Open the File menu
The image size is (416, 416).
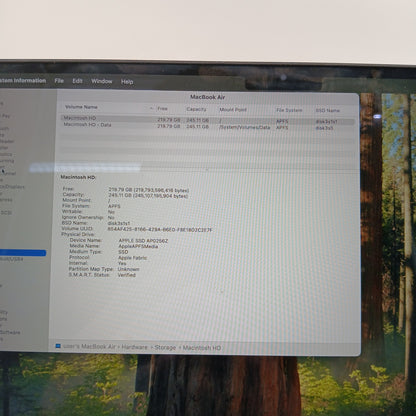tap(59, 81)
